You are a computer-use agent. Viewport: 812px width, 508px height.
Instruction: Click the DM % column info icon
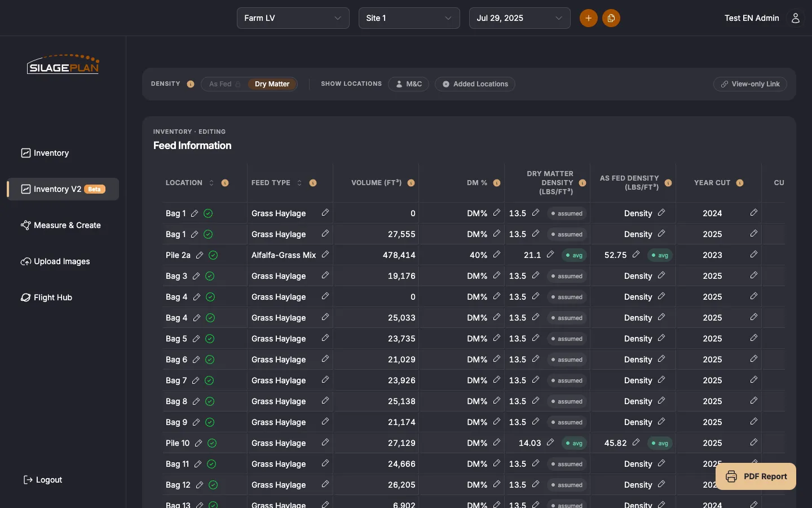coord(497,183)
